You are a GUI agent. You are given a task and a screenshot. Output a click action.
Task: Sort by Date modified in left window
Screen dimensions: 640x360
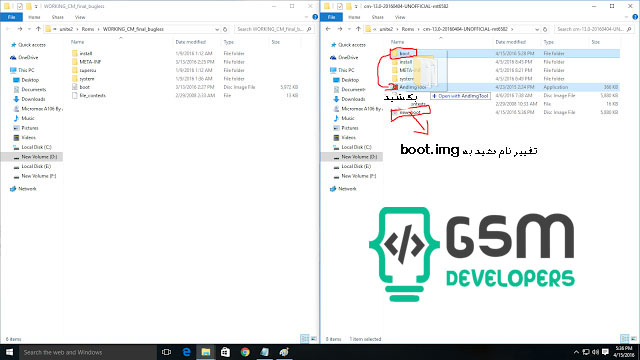tap(191, 42)
